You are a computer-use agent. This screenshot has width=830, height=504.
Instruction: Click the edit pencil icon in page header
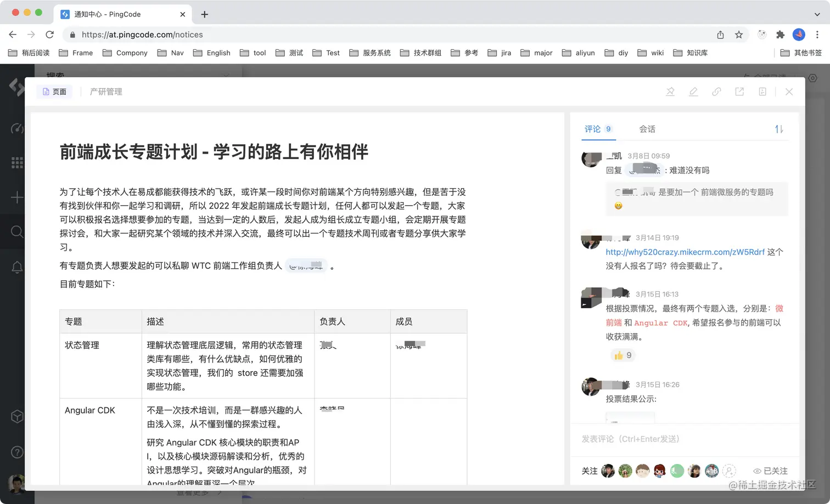click(693, 92)
